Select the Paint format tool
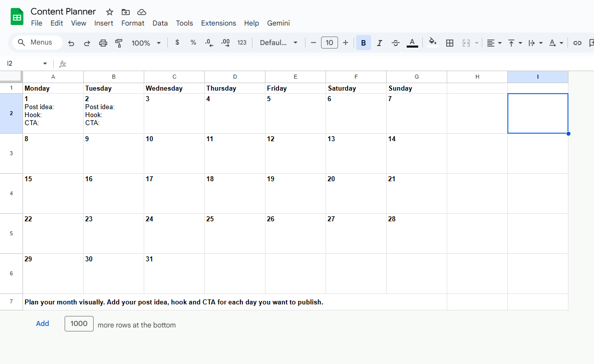 click(119, 43)
